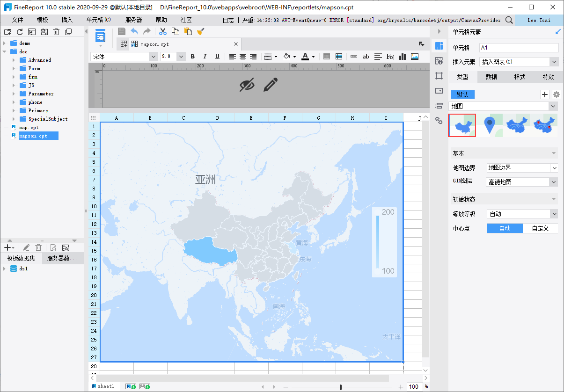Click the gear settings icon beside 默认

[x=557, y=94]
